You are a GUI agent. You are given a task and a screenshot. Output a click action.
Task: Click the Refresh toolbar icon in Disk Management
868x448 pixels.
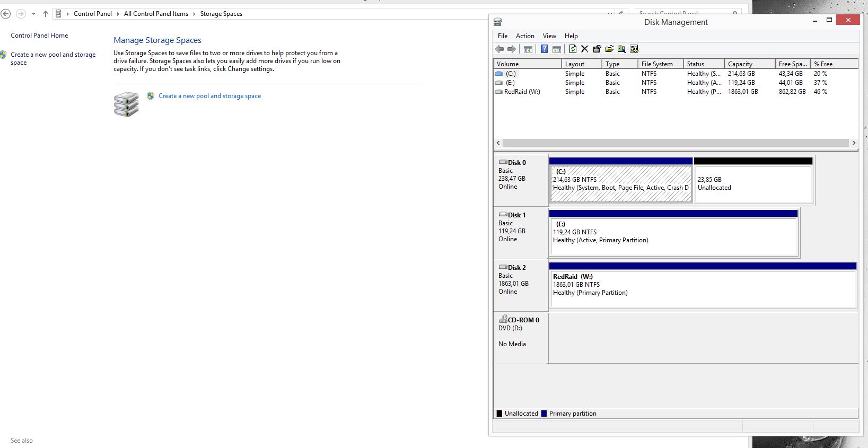tap(573, 49)
